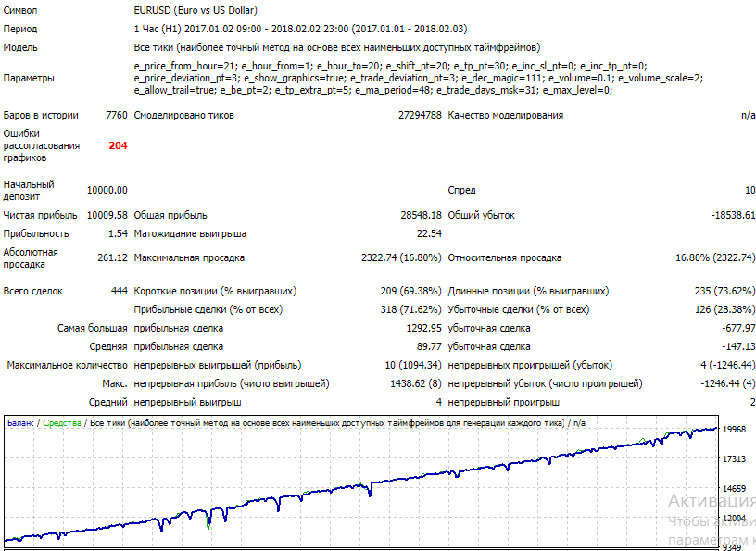756x551 pixels.
Task: Select parameter line starting with e_price_deviation_pt=3
Action: tap(419, 78)
